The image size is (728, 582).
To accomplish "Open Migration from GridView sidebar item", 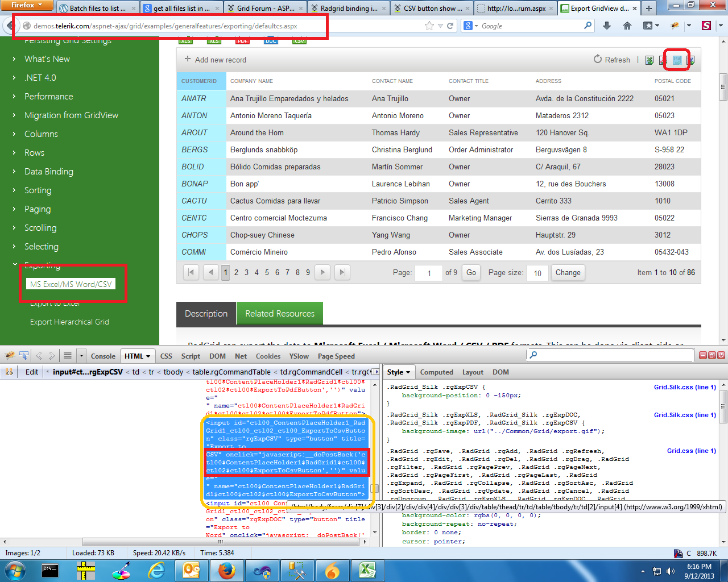I will click(x=71, y=115).
